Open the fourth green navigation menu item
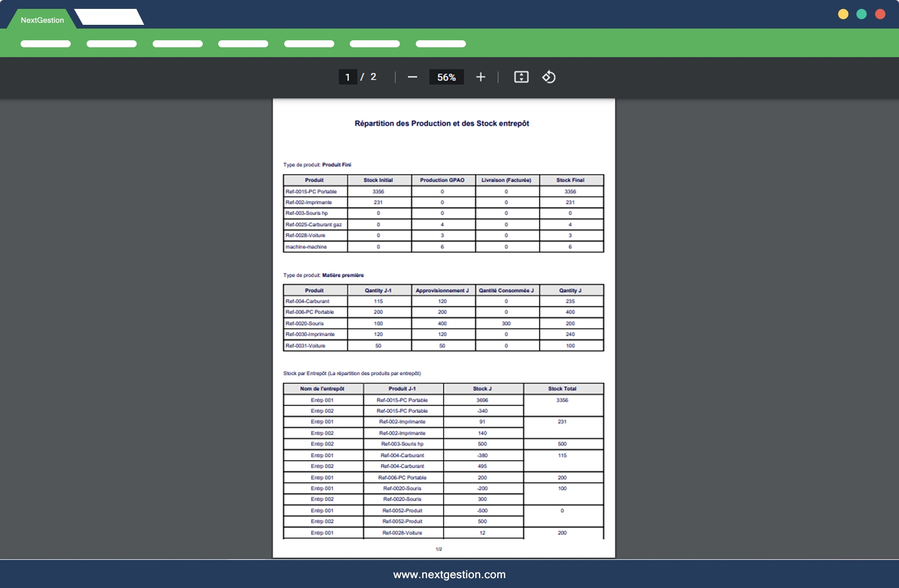This screenshot has height=588, width=899. (243, 44)
